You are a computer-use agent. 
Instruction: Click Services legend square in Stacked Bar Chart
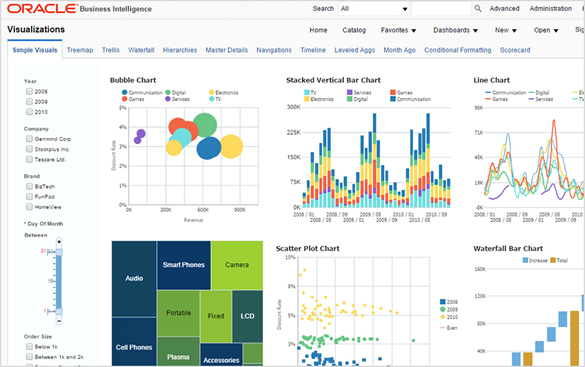(x=350, y=92)
